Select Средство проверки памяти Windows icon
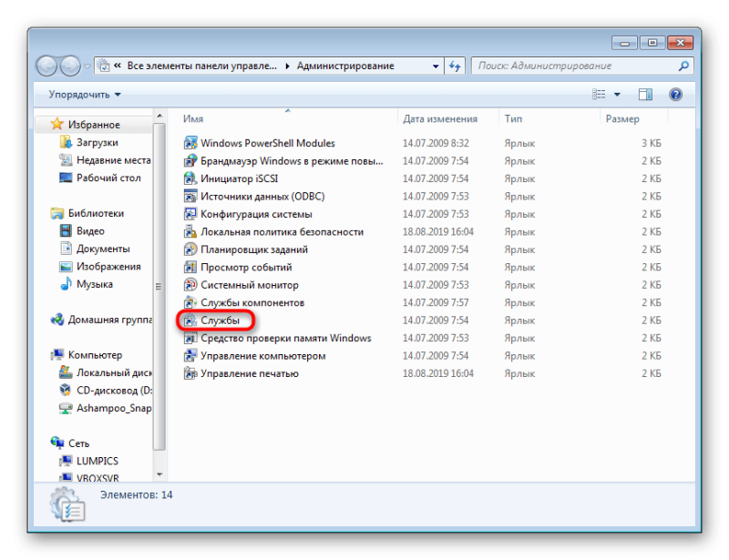The image size is (729, 560). [x=190, y=338]
